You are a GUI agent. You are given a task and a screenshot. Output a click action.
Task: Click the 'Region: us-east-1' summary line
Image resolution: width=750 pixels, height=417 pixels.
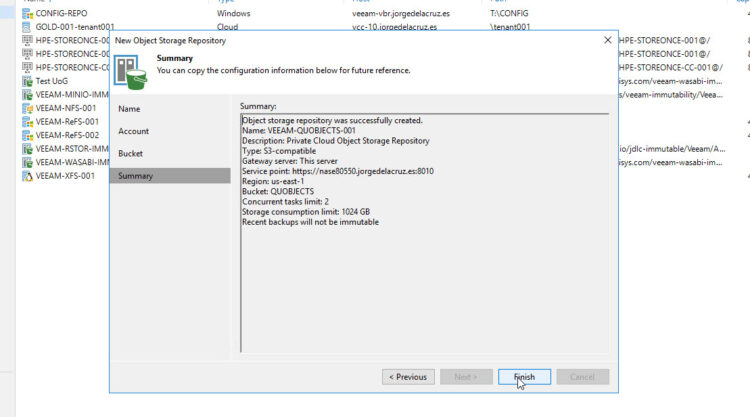click(273, 181)
